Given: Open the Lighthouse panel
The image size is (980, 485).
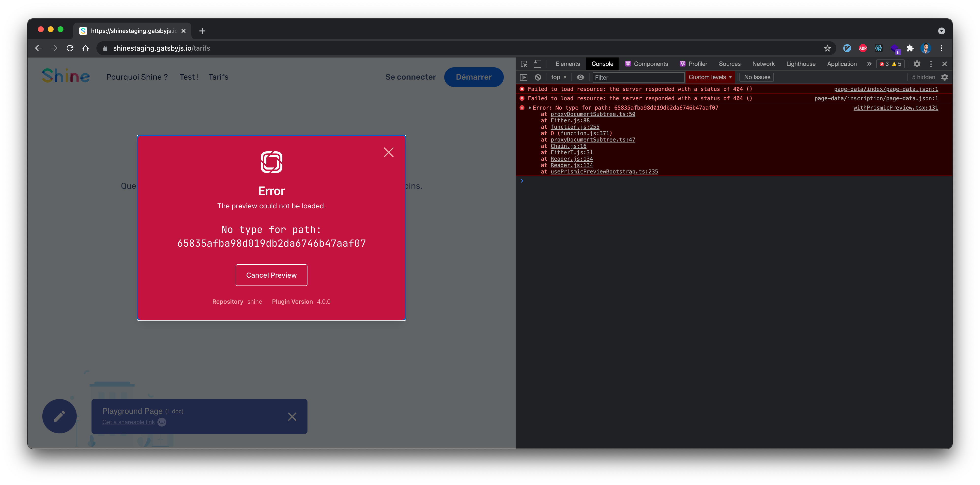Looking at the screenshot, I should (801, 64).
